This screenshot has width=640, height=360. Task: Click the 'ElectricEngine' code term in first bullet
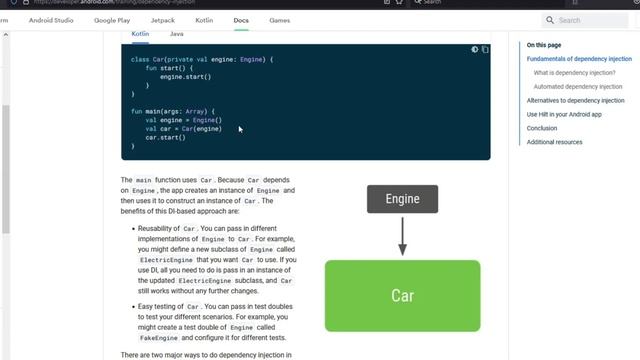tap(166, 260)
